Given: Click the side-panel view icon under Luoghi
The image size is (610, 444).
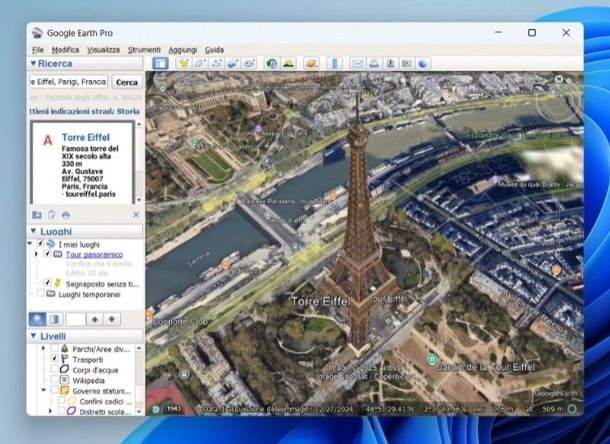Looking at the screenshot, I should pyautogui.click(x=54, y=319).
